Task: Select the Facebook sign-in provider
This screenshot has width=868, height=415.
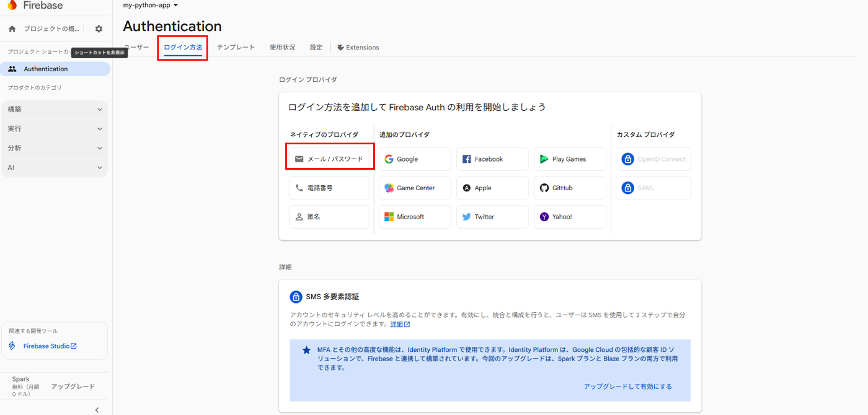Action: [492, 159]
